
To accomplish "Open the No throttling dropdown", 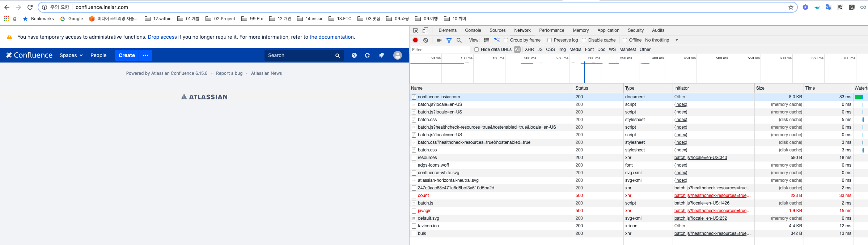I will [x=661, y=40].
